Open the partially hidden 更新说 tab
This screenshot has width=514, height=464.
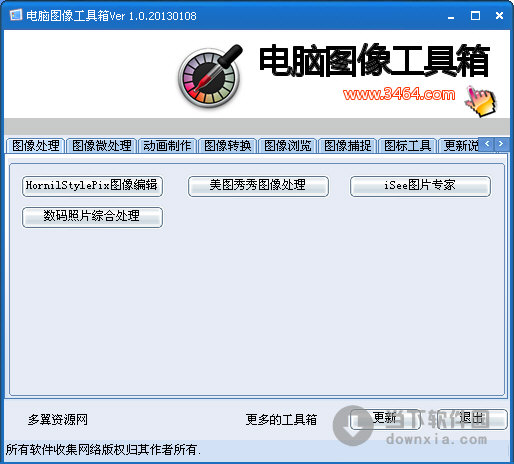point(459,146)
